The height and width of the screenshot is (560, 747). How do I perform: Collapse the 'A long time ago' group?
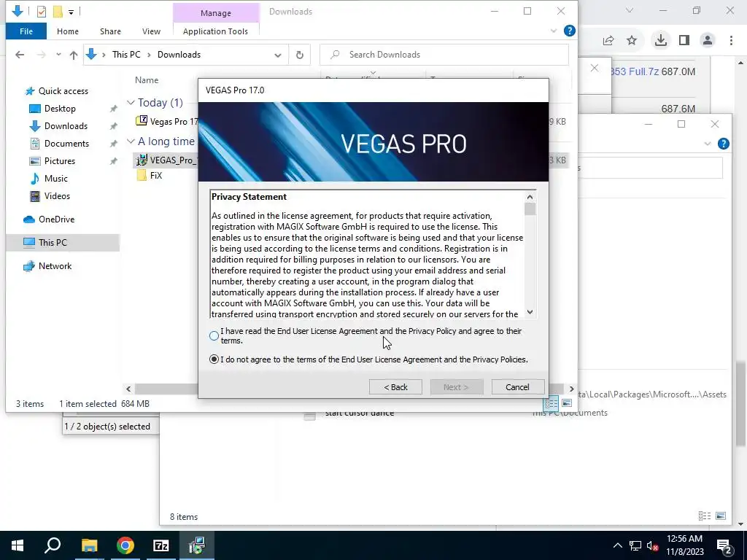(131, 141)
